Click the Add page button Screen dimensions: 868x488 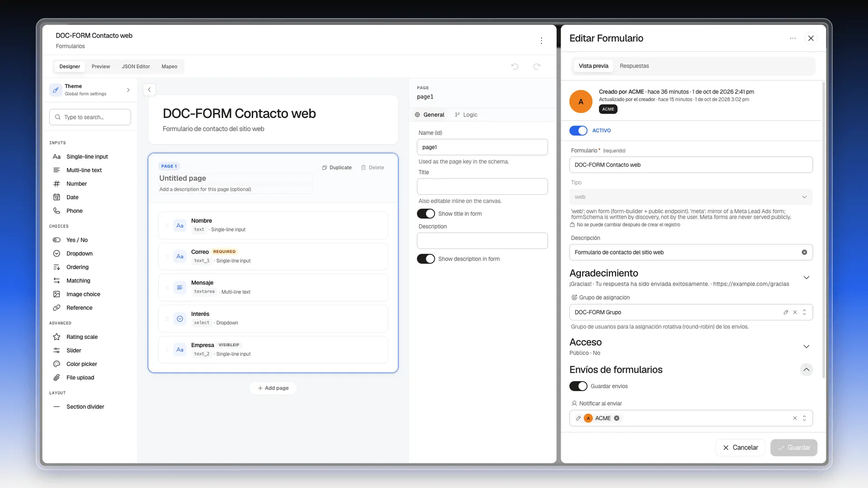click(273, 388)
